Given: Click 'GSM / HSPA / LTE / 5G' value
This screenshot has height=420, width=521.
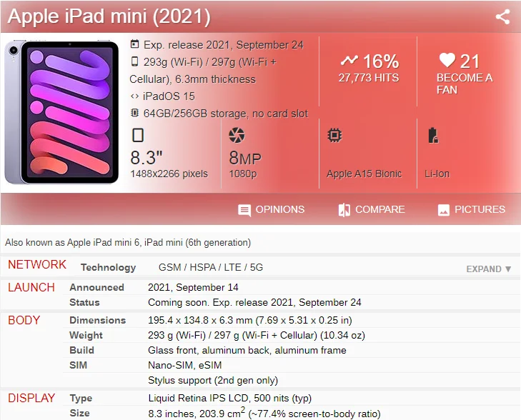Looking at the screenshot, I should point(211,267).
